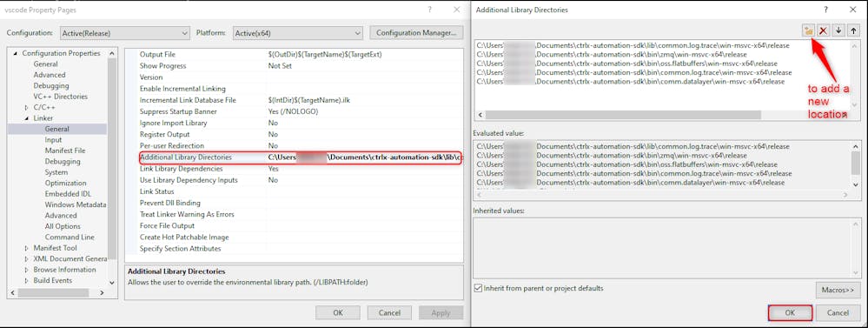Select the bin\oss.flatbuffers directory line
The width and height of the screenshot is (868, 328).
coord(626,64)
